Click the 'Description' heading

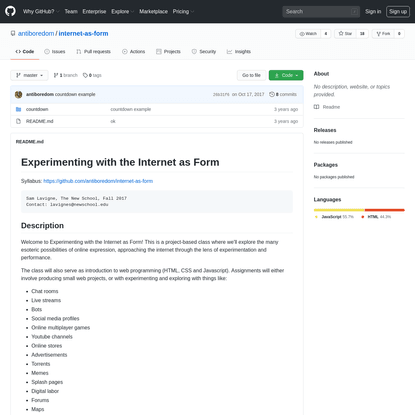click(x=42, y=226)
